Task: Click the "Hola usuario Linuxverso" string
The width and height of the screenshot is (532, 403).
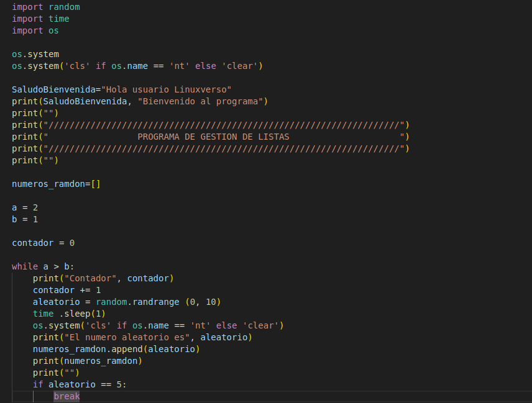Action: (166, 89)
